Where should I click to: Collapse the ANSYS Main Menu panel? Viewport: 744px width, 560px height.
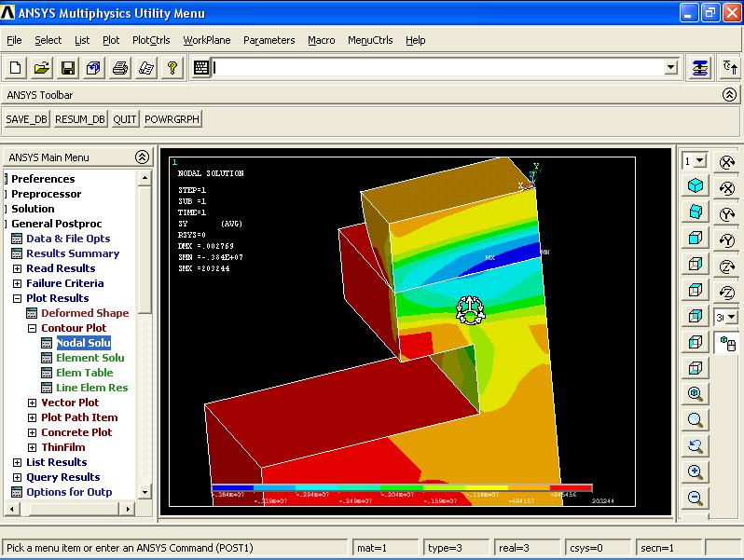(142, 157)
